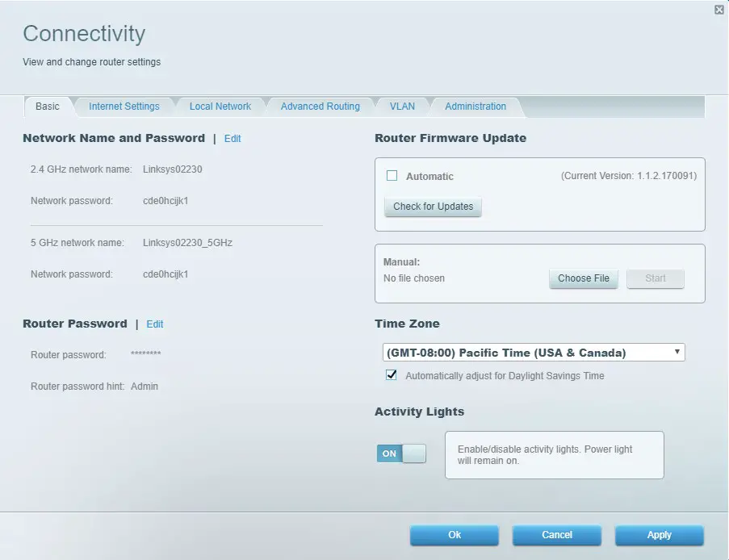Viewport: 729px width, 560px height.
Task: Open the time zone dropdown
Action: [x=532, y=352]
